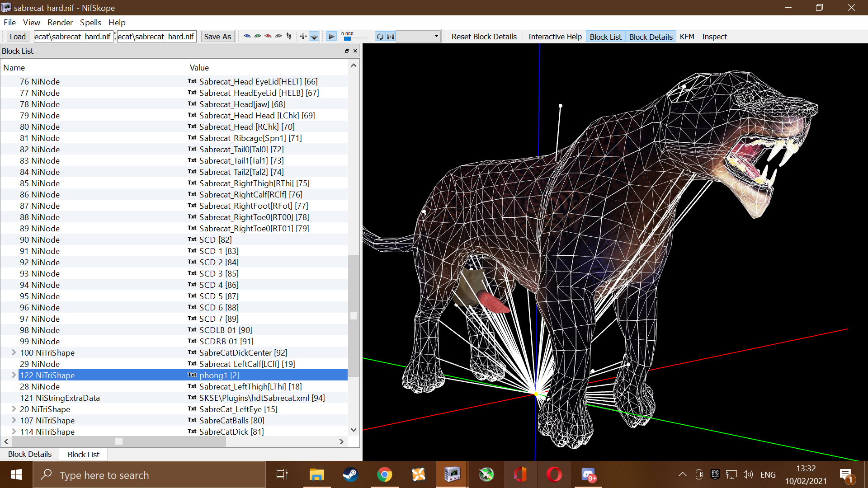Open the orange pinwheel app on taskbar
This screenshot has width=868, height=488.
point(419,475)
